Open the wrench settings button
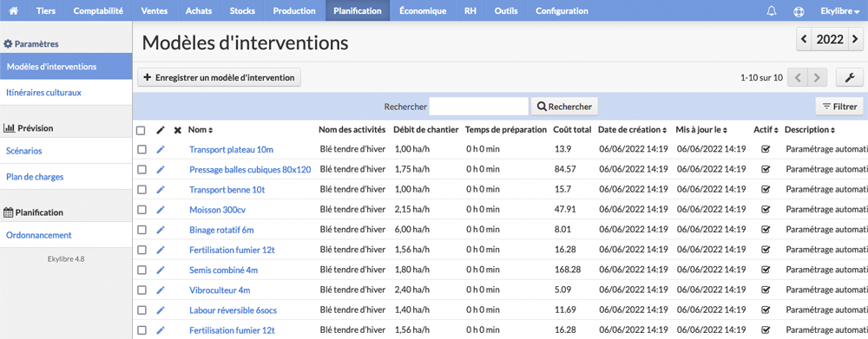 850,77
